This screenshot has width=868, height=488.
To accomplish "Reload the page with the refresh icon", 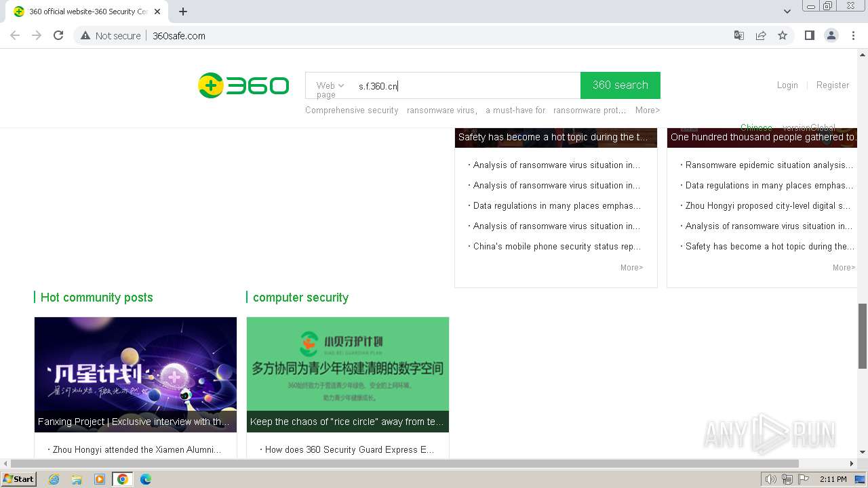I will [58, 35].
